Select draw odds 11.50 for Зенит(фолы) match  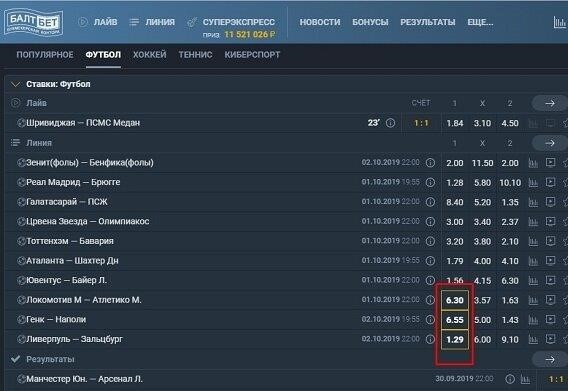[482, 163]
